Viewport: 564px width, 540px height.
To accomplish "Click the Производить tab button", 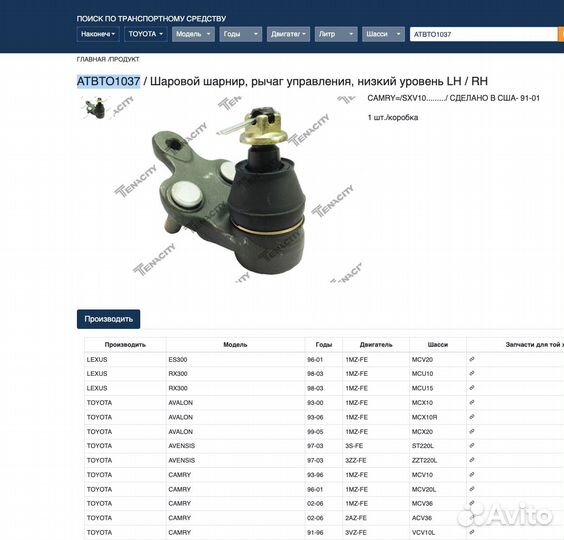I will point(109,319).
